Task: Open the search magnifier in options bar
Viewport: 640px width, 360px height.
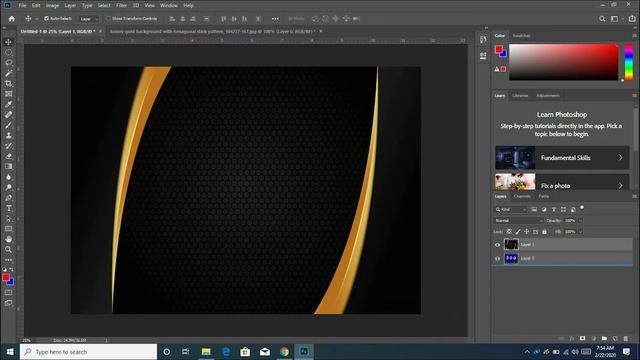Action: point(602,19)
